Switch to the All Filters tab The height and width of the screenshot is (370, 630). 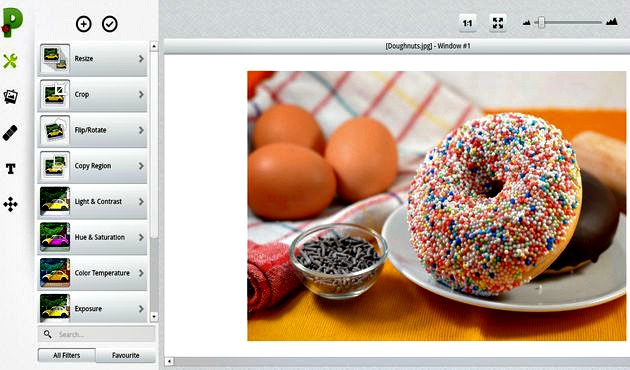pos(67,355)
